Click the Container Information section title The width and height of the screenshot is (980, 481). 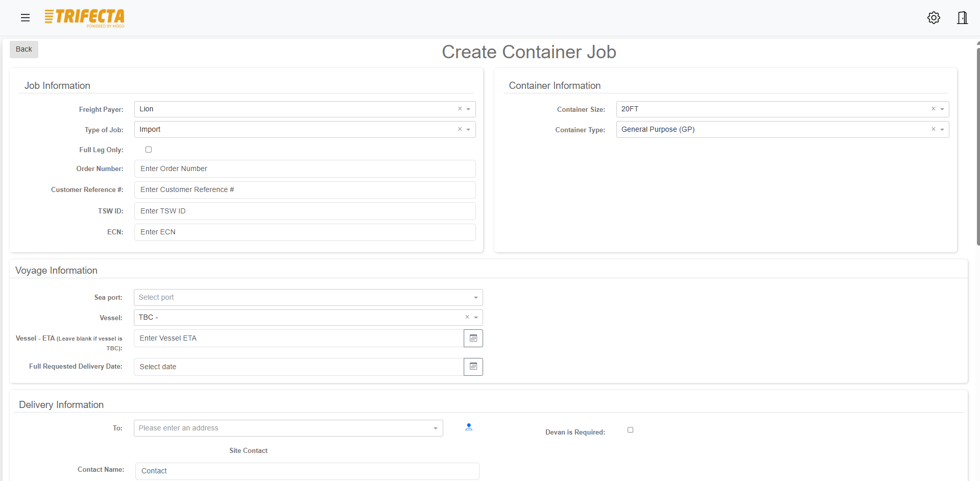click(x=555, y=86)
